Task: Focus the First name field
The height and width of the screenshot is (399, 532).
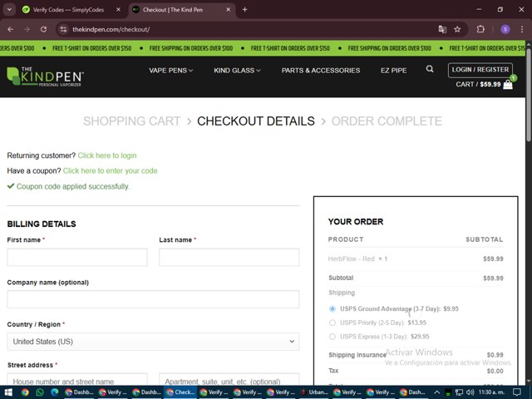Action: [77, 257]
